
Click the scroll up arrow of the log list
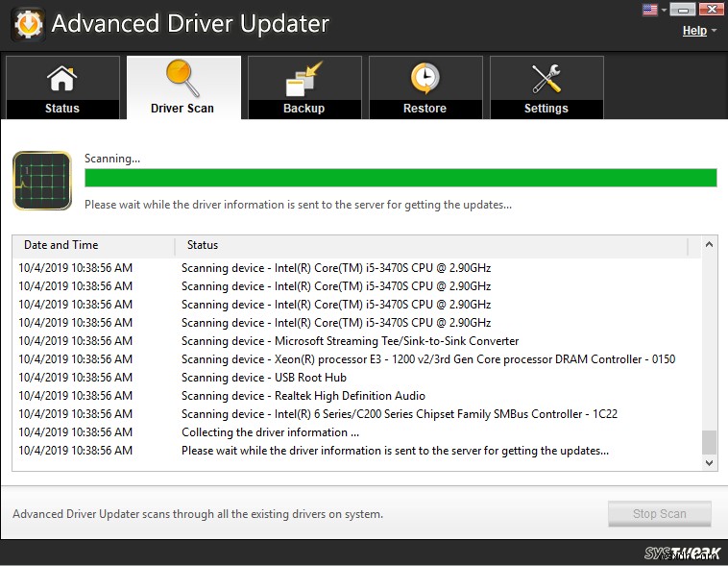[x=709, y=244]
